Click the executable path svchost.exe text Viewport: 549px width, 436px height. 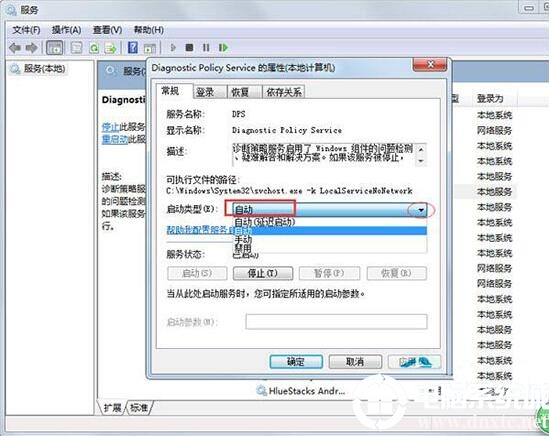(289, 191)
